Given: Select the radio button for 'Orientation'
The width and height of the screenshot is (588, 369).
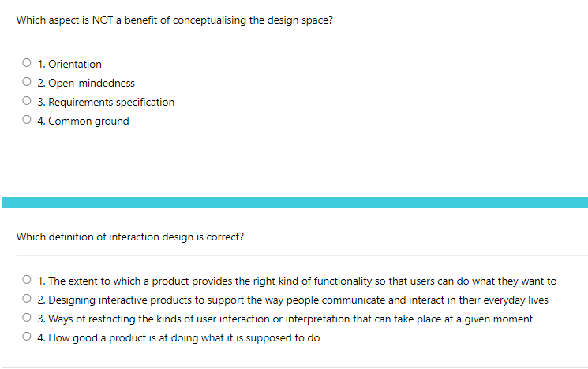Looking at the screenshot, I should click(x=28, y=64).
